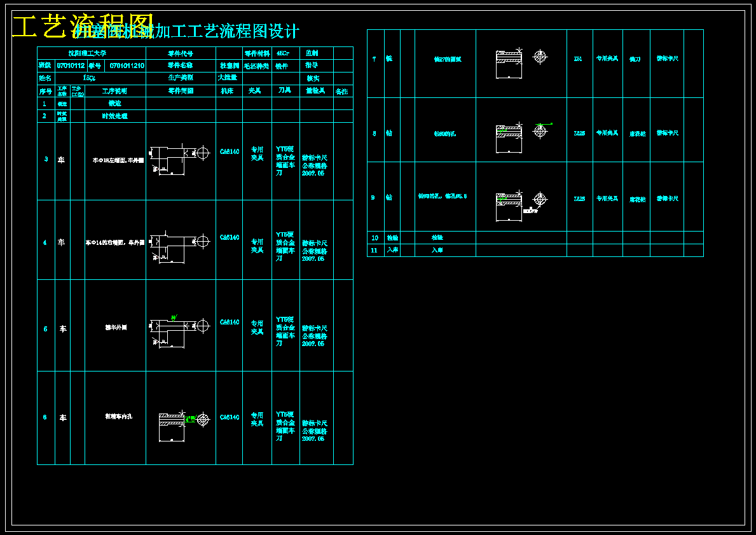Select the part sketch in row 9

point(521,207)
